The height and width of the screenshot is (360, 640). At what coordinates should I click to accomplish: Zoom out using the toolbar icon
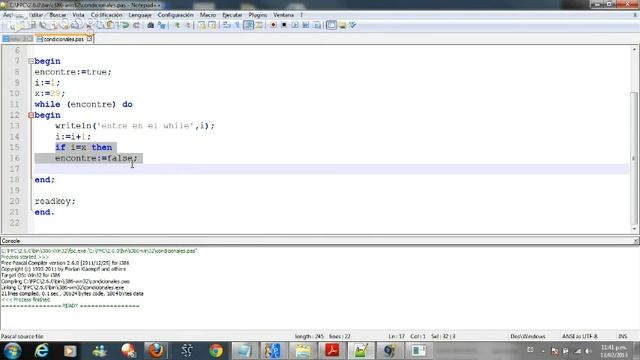coord(188,25)
